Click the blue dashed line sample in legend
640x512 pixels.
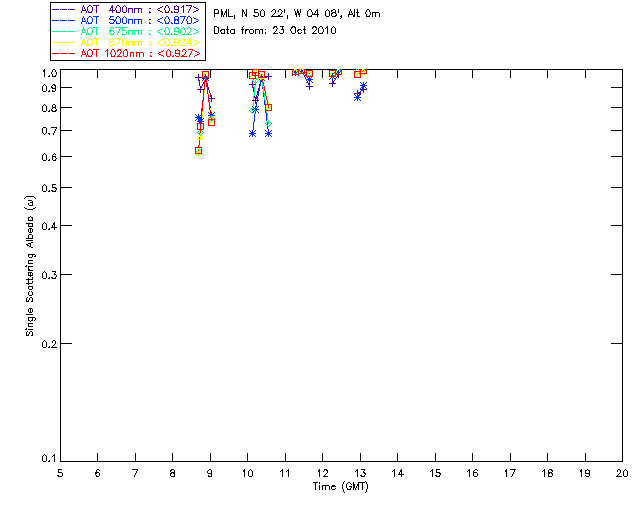(64, 20)
